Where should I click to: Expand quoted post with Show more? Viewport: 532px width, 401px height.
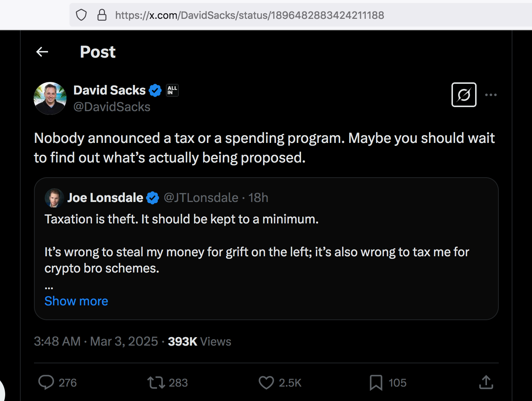pyautogui.click(x=76, y=301)
